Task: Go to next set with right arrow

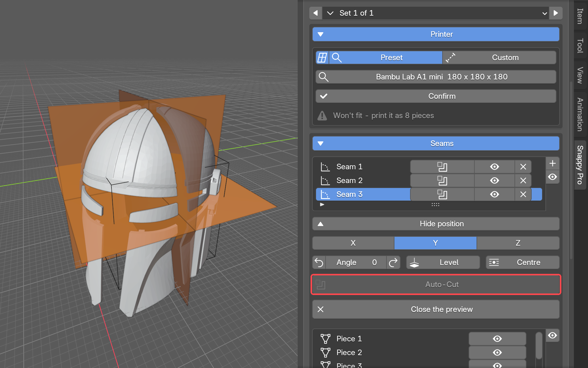Action: (x=556, y=13)
